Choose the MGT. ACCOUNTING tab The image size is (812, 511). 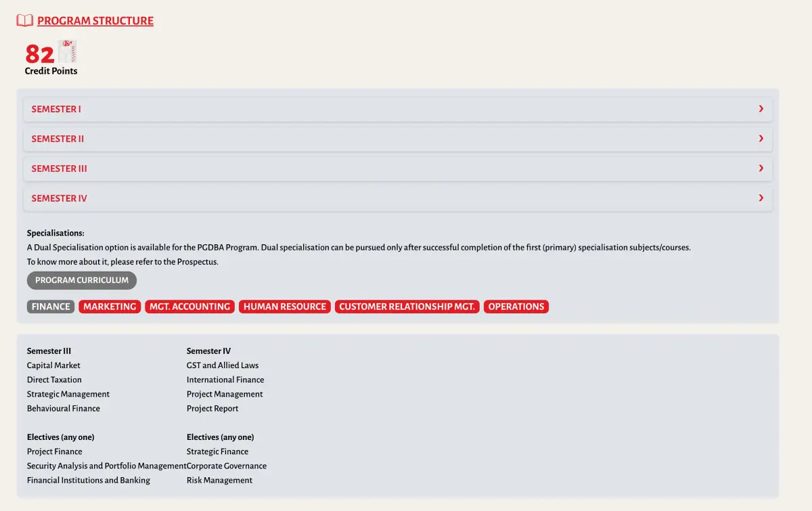(189, 307)
